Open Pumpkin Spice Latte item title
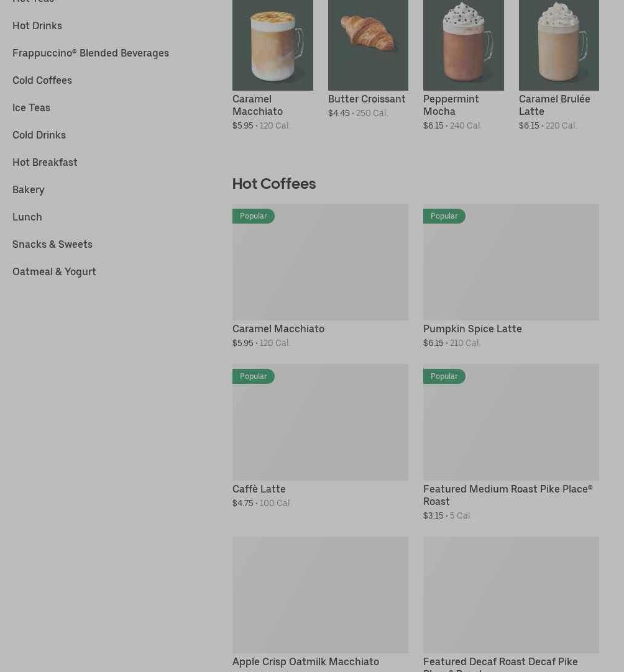Viewport: 624px width, 672px height. [472, 329]
